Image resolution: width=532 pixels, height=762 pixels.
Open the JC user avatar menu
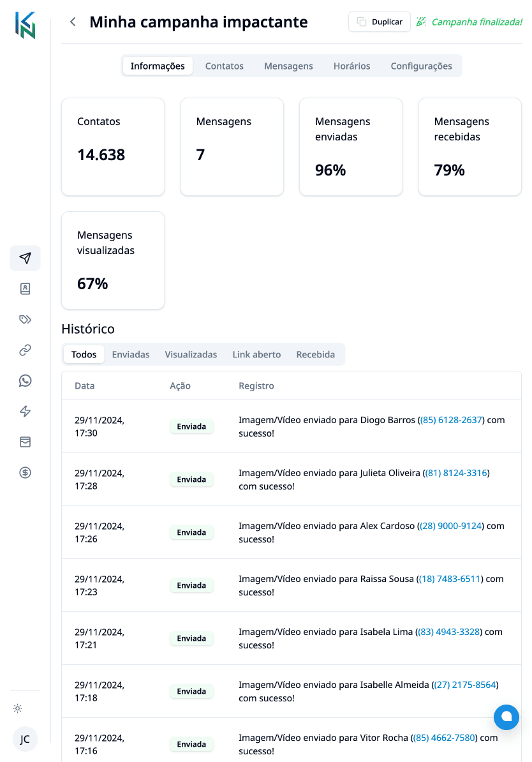tap(25, 739)
